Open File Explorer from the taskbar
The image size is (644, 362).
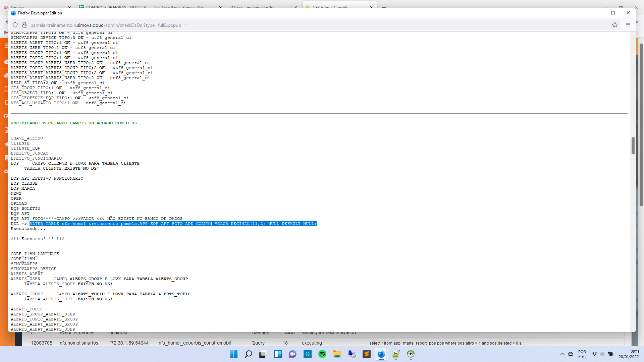point(337,354)
